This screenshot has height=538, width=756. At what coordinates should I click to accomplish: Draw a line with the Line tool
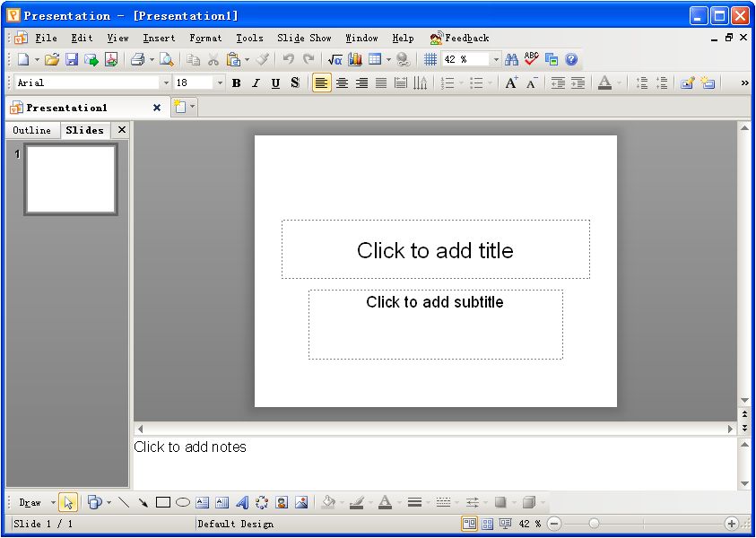(124, 503)
